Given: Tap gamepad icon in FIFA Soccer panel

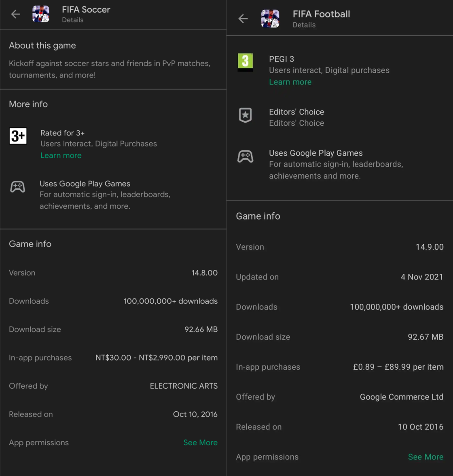Looking at the screenshot, I should pyautogui.click(x=18, y=187).
